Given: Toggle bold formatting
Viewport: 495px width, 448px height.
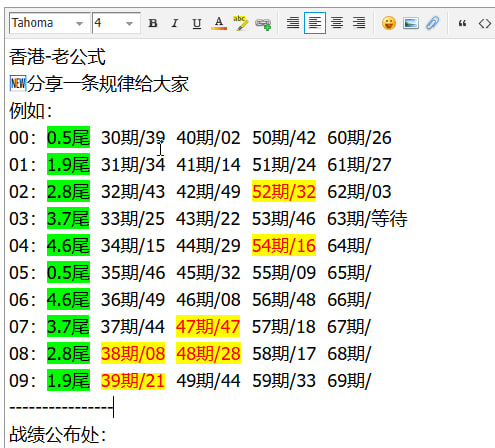Looking at the screenshot, I should (x=153, y=23).
